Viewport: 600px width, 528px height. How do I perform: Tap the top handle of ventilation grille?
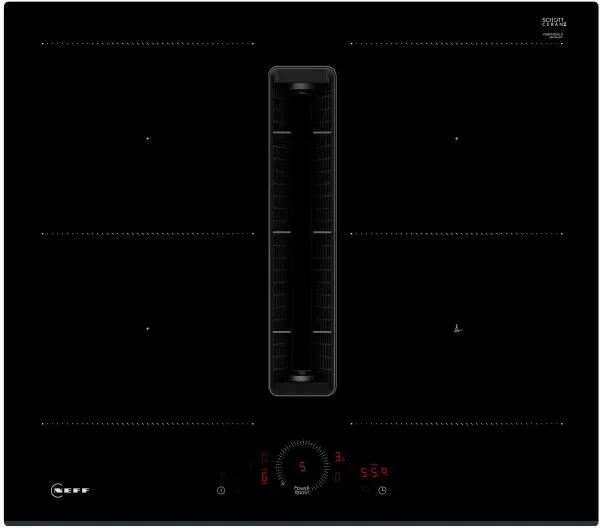(302, 88)
